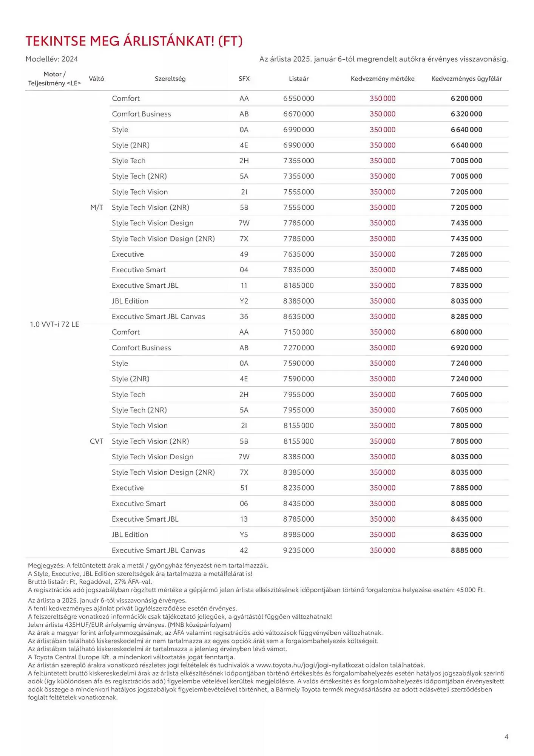The width and height of the screenshot is (534, 756).
Task: Click the discounted price 6 200 000
Action: (466, 98)
